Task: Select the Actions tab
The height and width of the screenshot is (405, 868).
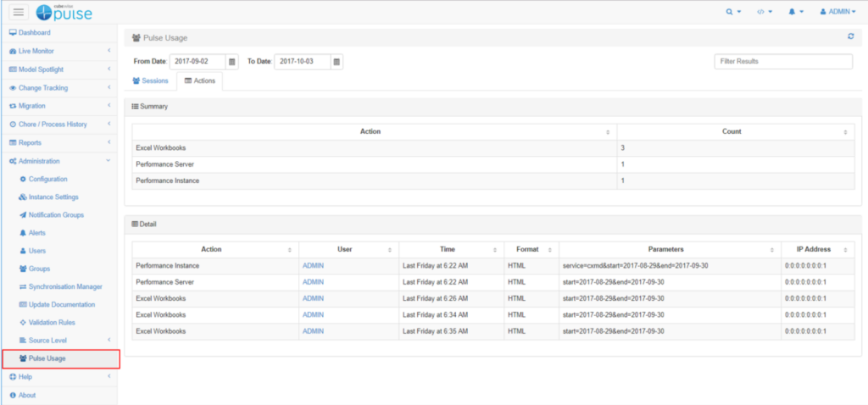Action: (x=199, y=80)
